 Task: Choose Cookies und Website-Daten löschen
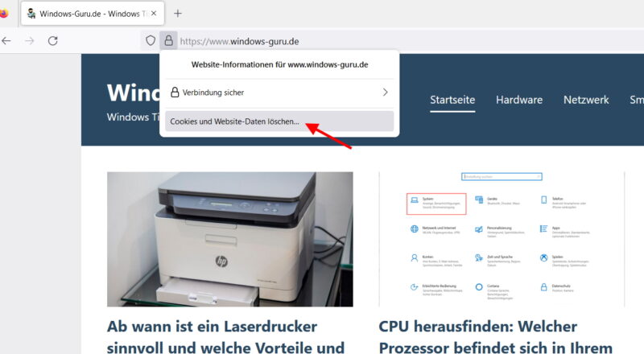coord(279,121)
